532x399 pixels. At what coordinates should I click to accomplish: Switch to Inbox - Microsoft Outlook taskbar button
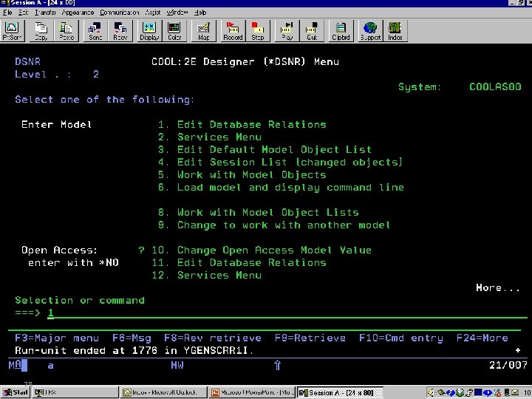(164, 392)
